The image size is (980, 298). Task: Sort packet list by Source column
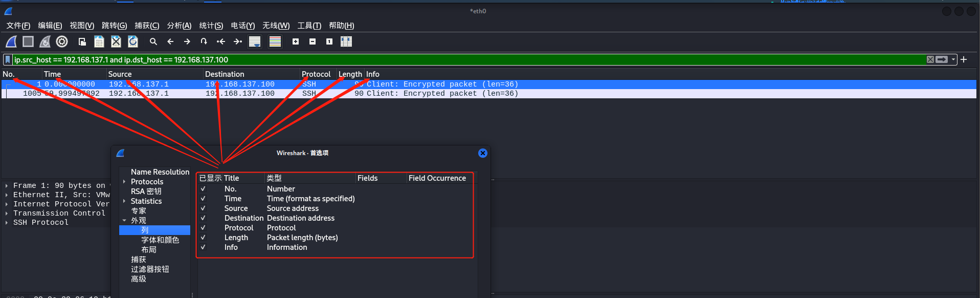point(154,74)
